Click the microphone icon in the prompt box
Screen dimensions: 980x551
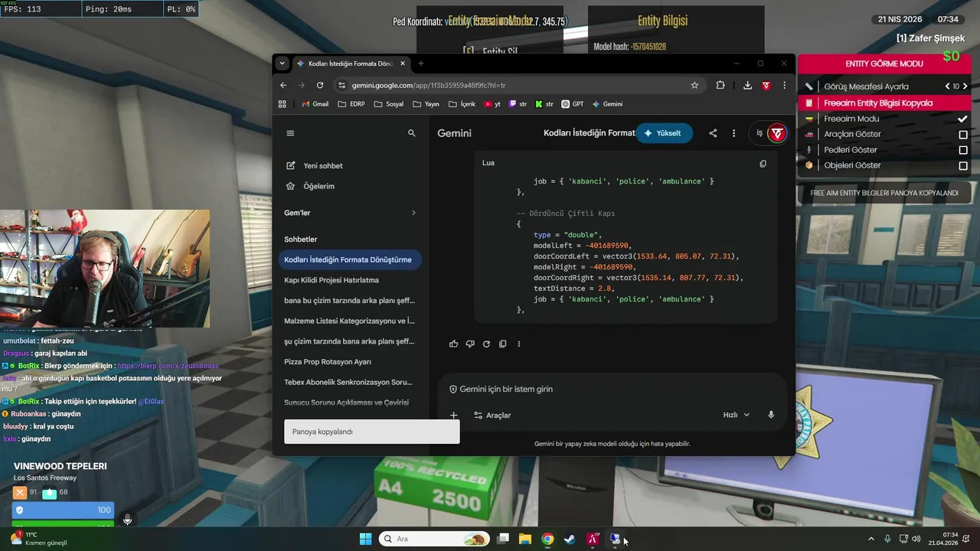pyautogui.click(x=771, y=415)
